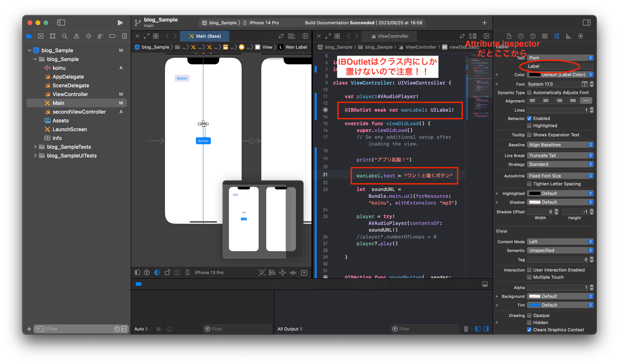
Task: Enable Tighten Letter Spacing
Action: click(529, 184)
